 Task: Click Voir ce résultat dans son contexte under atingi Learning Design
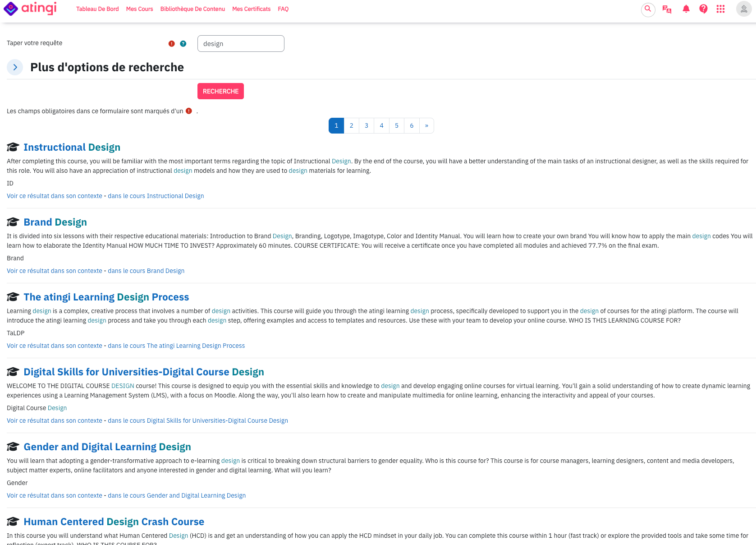55,346
